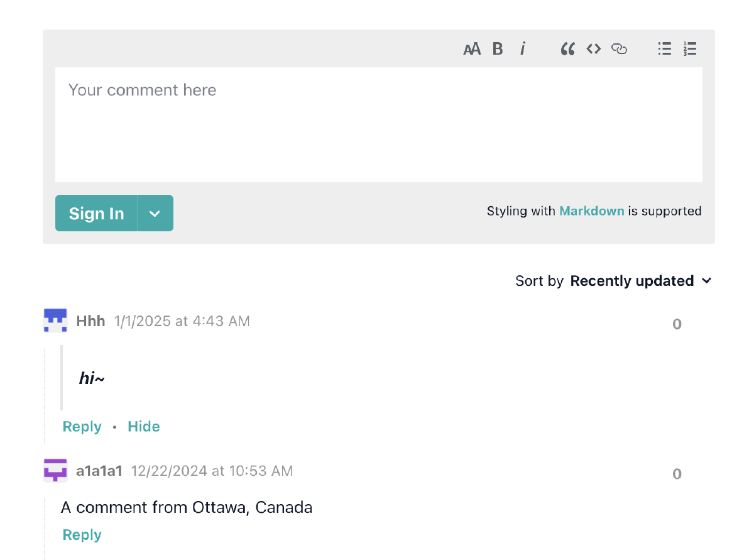This screenshot has height=560, width=754.
Task: Reply to the Ottawa, Canada comment
Action: pos(82,535)
